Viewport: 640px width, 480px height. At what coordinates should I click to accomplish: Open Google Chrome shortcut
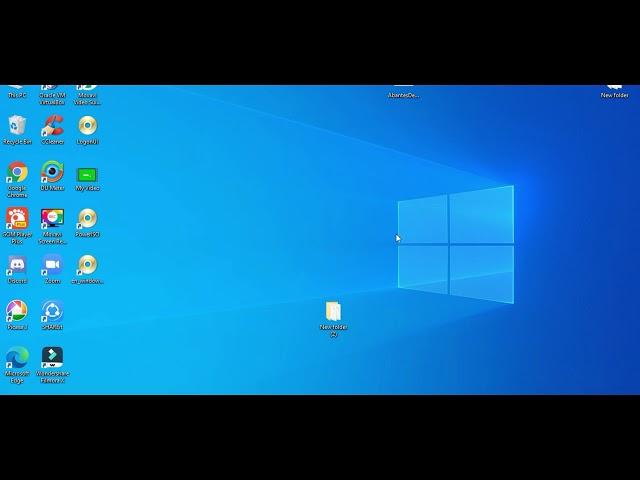17,180
